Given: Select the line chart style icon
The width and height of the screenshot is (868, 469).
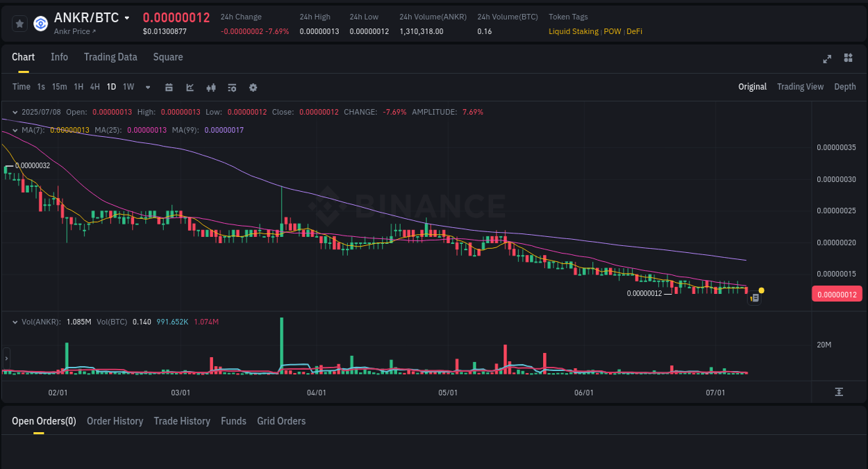Looking at the screenshot, I should [x=190, y=87].
